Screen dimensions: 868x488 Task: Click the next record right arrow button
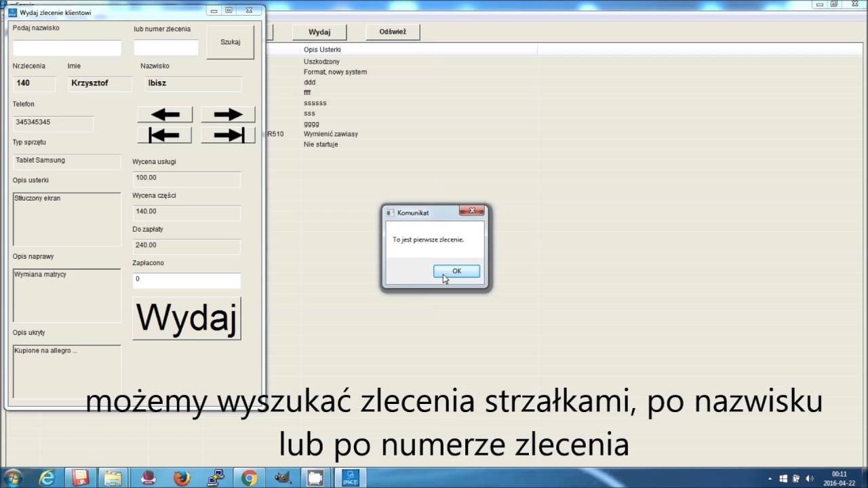(228, 115)
